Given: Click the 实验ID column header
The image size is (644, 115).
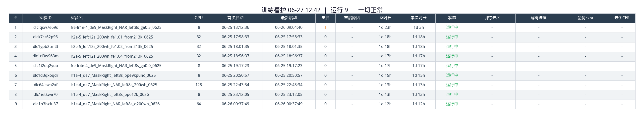Looking at the screenshot, I should (46, 18).
